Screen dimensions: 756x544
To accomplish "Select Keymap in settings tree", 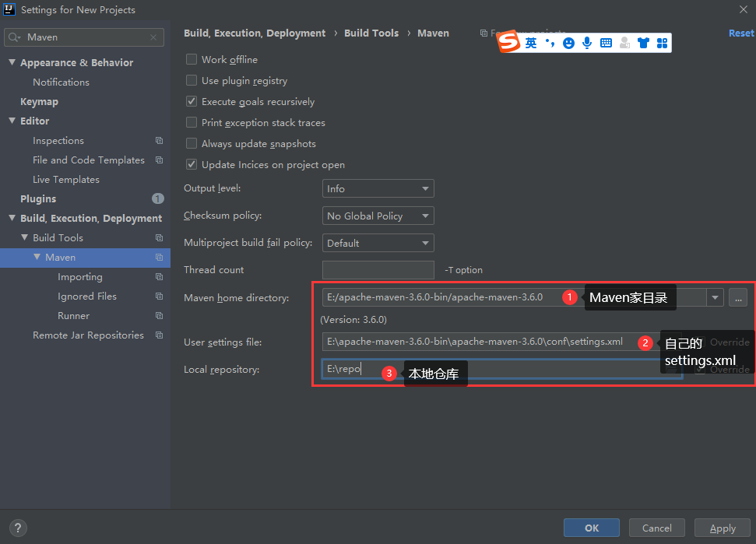I will 39,102.
